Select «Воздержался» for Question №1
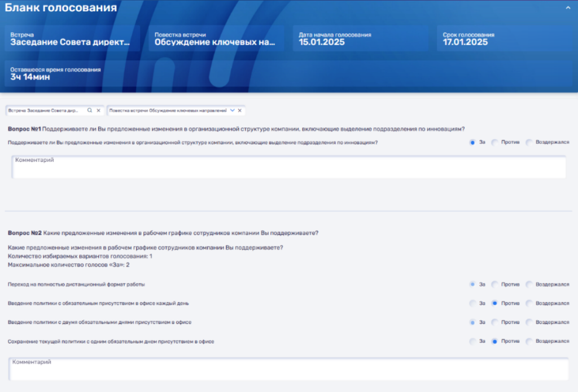The width and height of the screenshot is (578, 392). pos(528,143)
